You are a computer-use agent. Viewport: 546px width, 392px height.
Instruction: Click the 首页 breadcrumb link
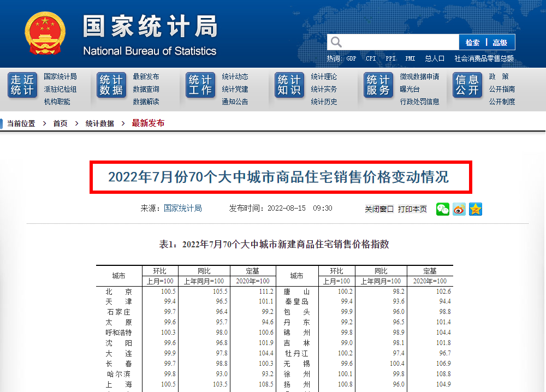click(60, 123)
